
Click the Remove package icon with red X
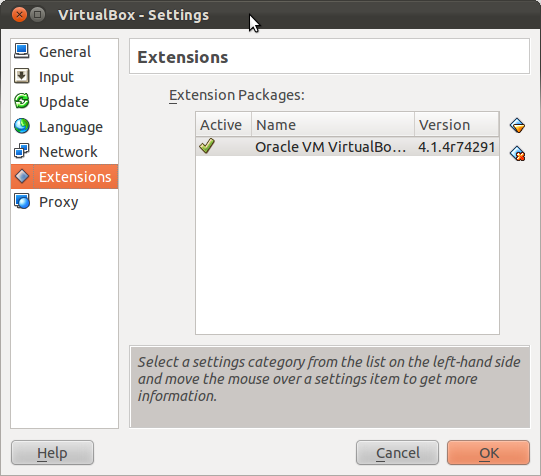coord(517,153)
